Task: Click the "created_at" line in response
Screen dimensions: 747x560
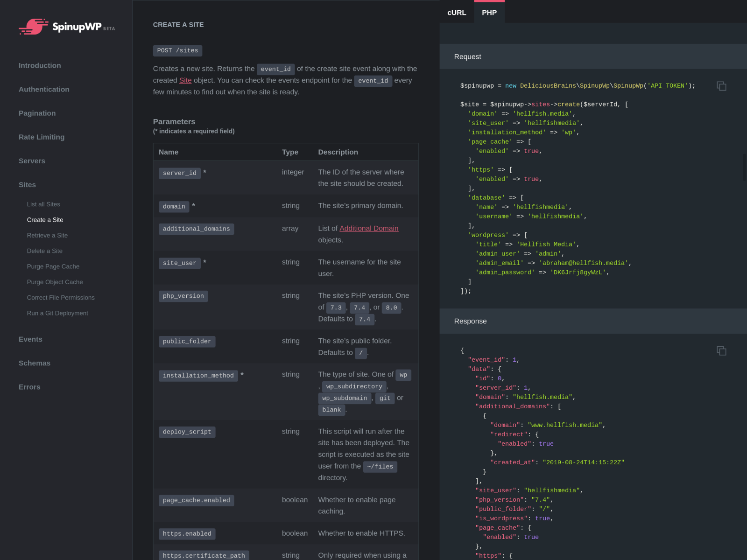Action: pos(557,462)
